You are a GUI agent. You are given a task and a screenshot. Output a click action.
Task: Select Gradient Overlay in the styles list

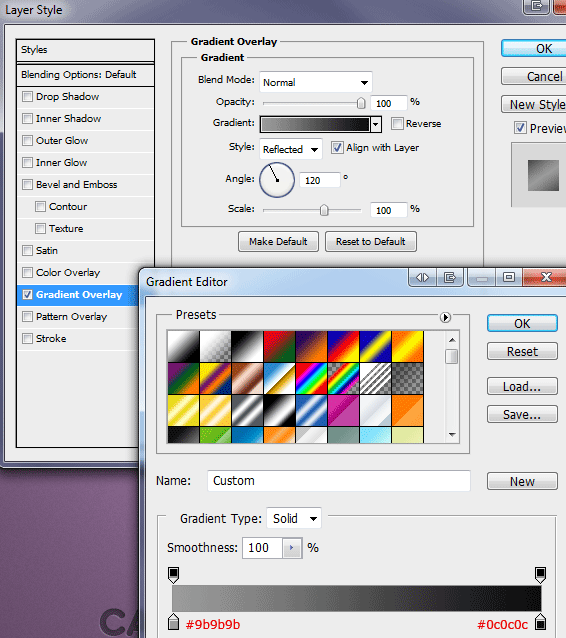click(78, 295)
